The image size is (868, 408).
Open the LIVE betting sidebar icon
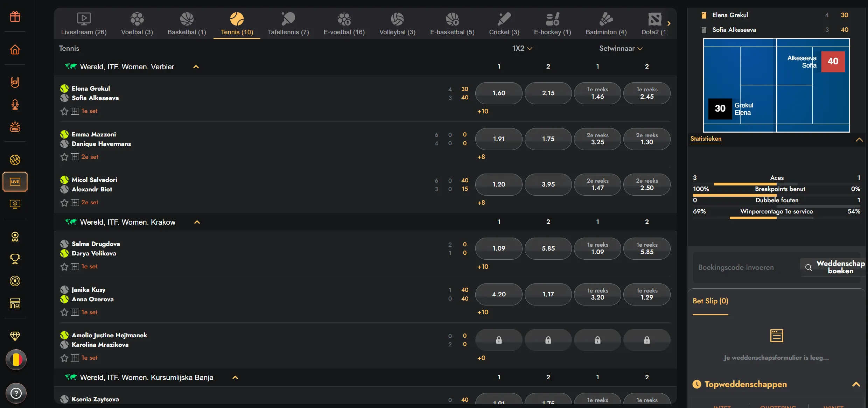(15, 182)
